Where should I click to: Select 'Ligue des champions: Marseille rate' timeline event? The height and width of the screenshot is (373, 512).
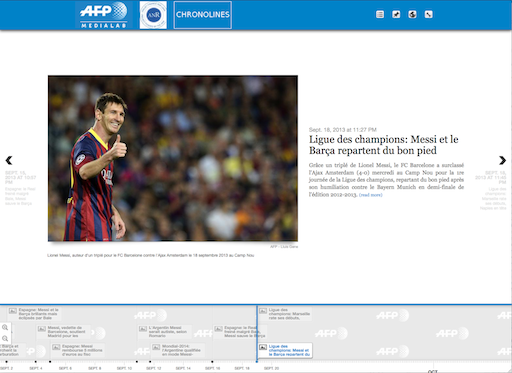click(x=285, y=314)
